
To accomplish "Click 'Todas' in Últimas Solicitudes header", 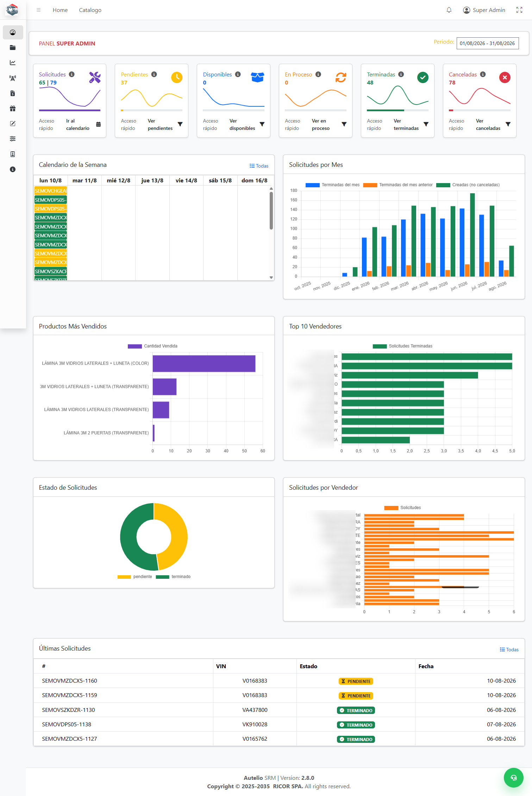I will tap(509, 650).
